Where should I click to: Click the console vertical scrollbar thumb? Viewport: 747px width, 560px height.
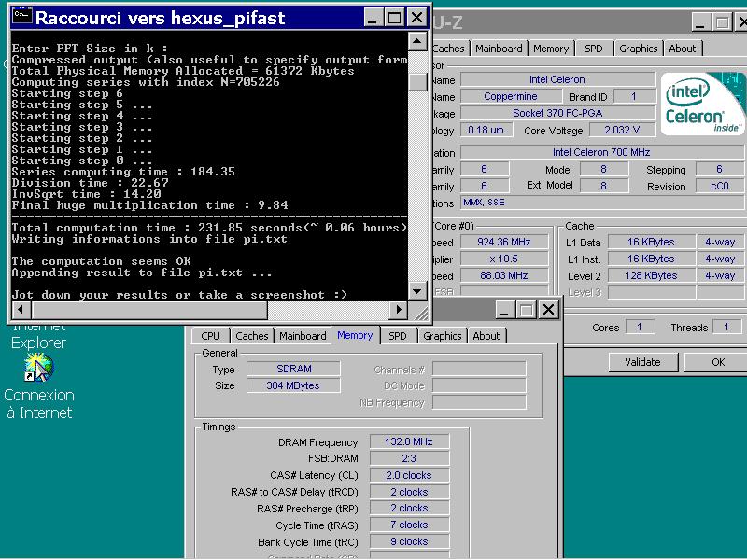pos(417,81)
